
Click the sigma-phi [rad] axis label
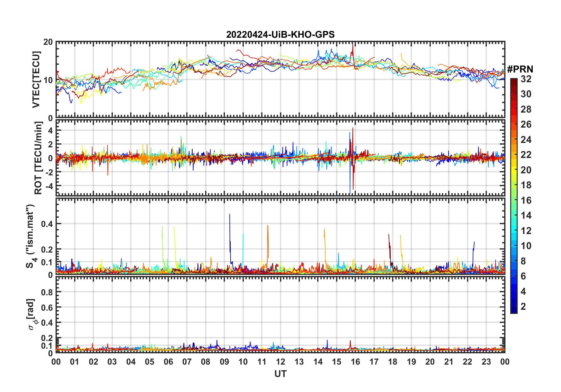click(31, 314)
